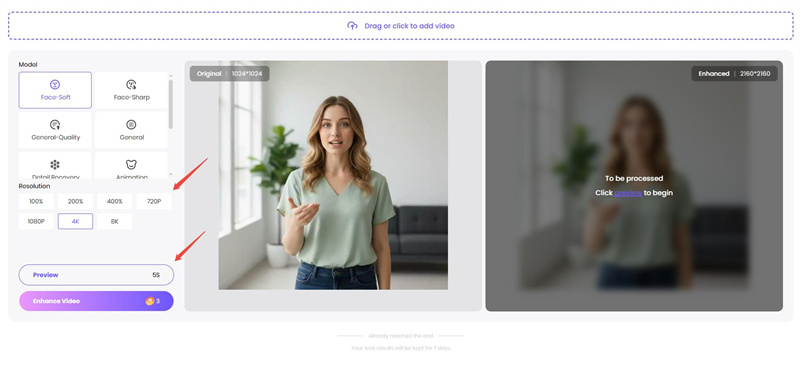Click the Resolution heading

coord(34,186)
